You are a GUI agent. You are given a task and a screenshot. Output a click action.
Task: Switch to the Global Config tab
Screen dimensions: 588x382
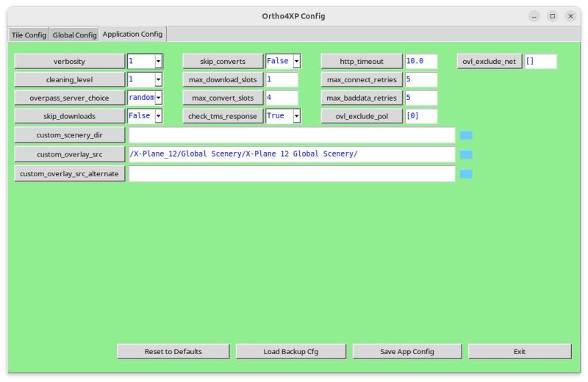point(75,35)
